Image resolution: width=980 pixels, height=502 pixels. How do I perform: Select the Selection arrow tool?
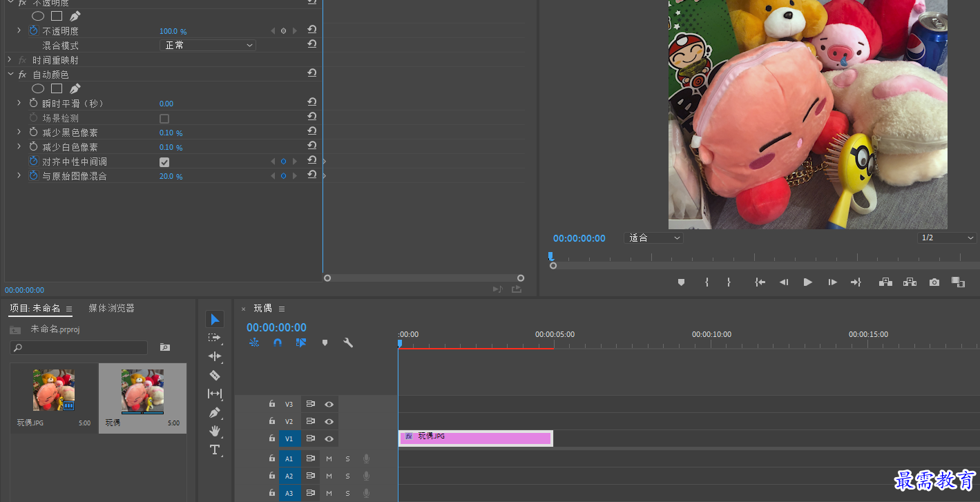(x=214, y=319)
